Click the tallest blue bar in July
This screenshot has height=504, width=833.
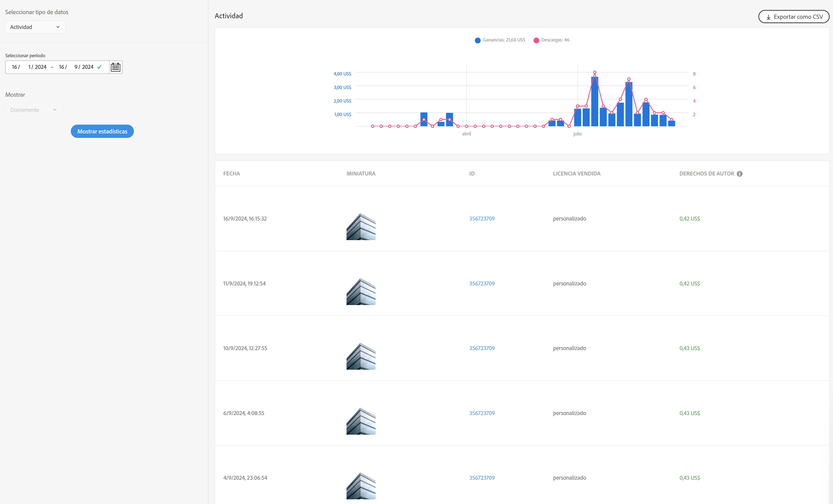tap(594, 101)
